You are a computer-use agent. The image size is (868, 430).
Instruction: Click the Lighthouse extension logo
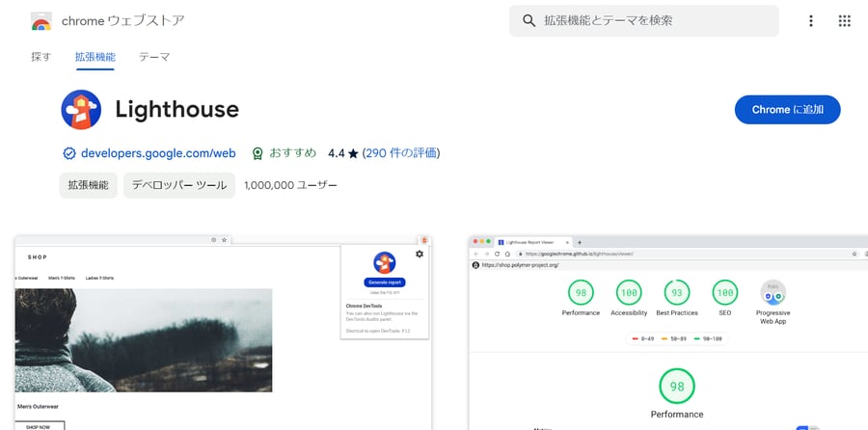[x=81, y=110]
